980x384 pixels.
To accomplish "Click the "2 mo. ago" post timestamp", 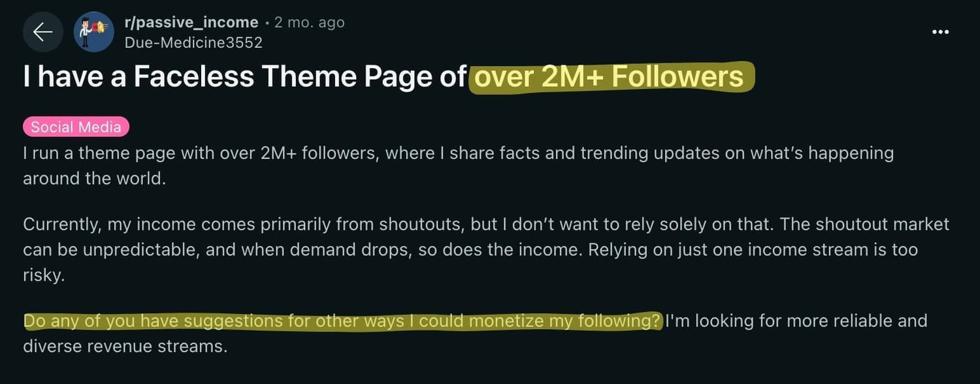I will pyautogui.click(x=309, y=22).
